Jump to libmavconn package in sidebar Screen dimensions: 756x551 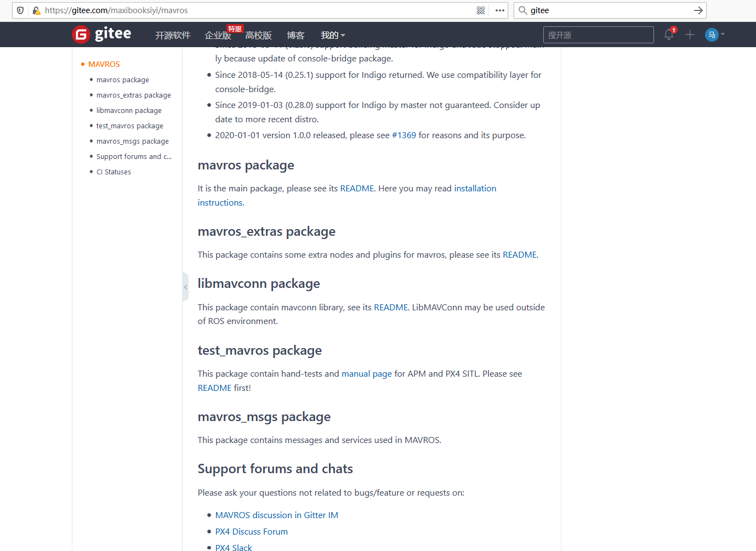(x=129, y=110)
